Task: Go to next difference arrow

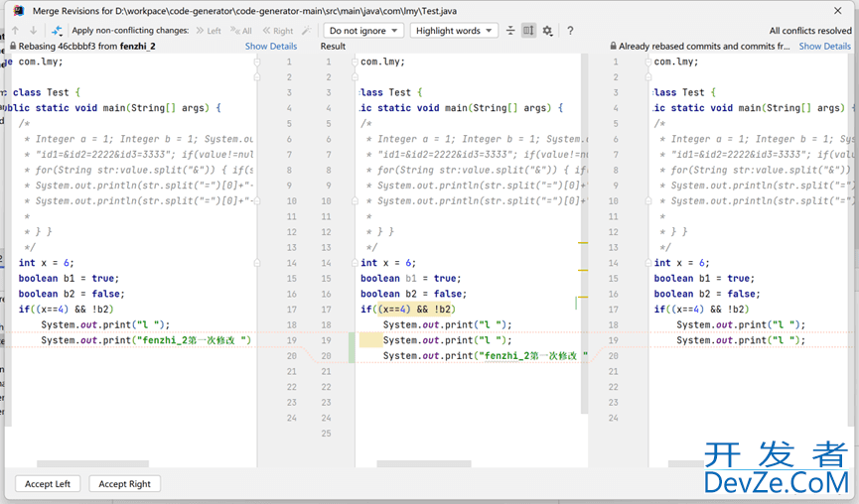Action: pyautogui.click(x=34, y=31)
